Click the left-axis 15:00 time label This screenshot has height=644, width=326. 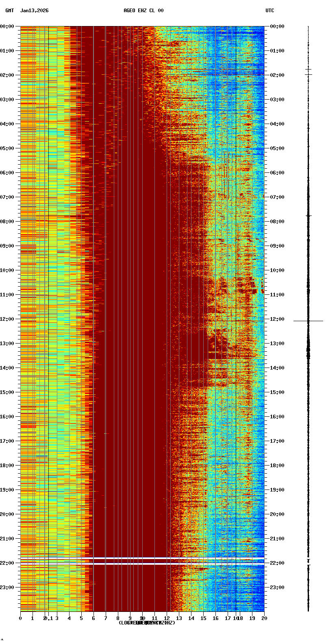click(x=7, y=392)
